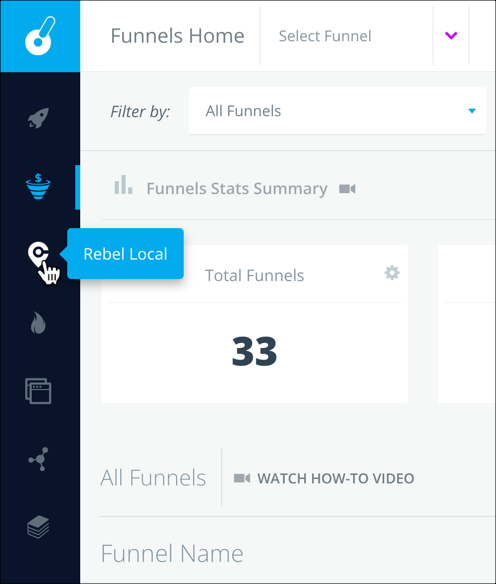This screenshot has height=584, width=496.
Task: Open the stacked layers sidebar icon
Action: [38, 527]
